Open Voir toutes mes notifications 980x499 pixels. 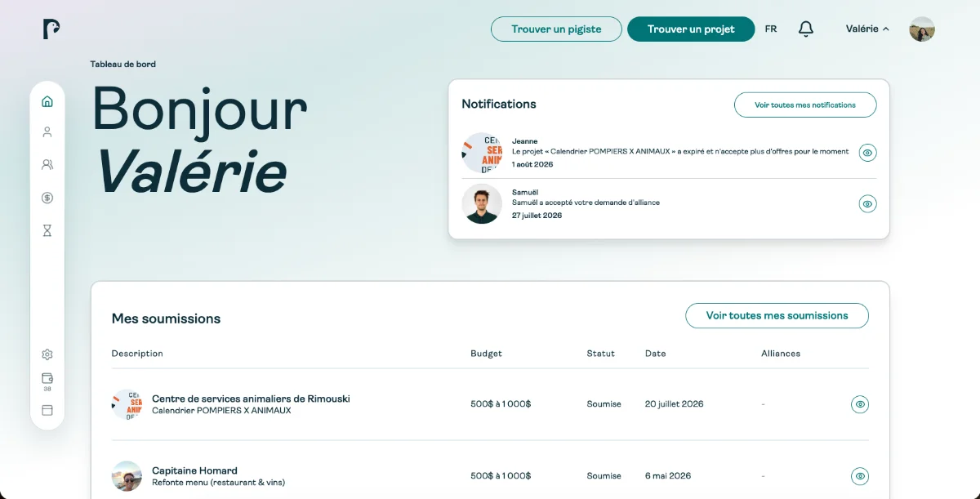tap(805, 105)
